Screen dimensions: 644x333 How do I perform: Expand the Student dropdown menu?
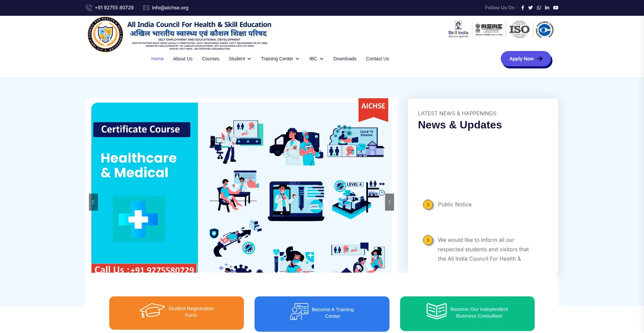pos(239,59)
